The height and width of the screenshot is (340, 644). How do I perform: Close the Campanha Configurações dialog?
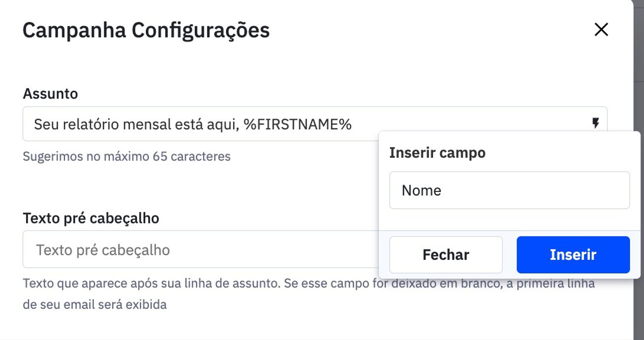coord(601,30)
